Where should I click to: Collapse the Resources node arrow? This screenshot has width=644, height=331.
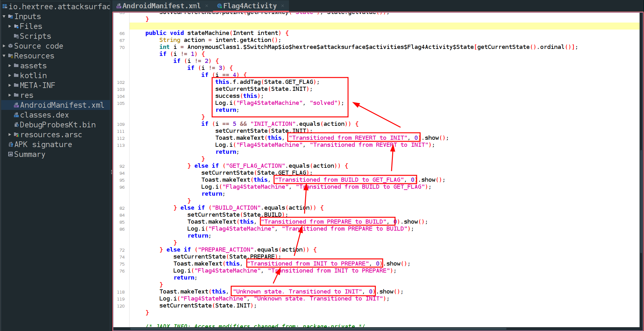pyautogui.click(x=4, y=56)
